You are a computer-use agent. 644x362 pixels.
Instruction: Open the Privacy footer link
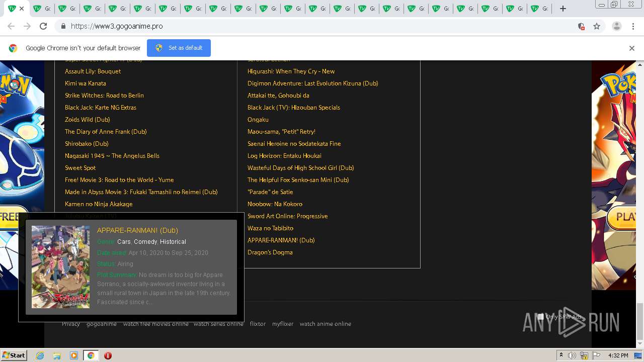[x=71, y=324]
